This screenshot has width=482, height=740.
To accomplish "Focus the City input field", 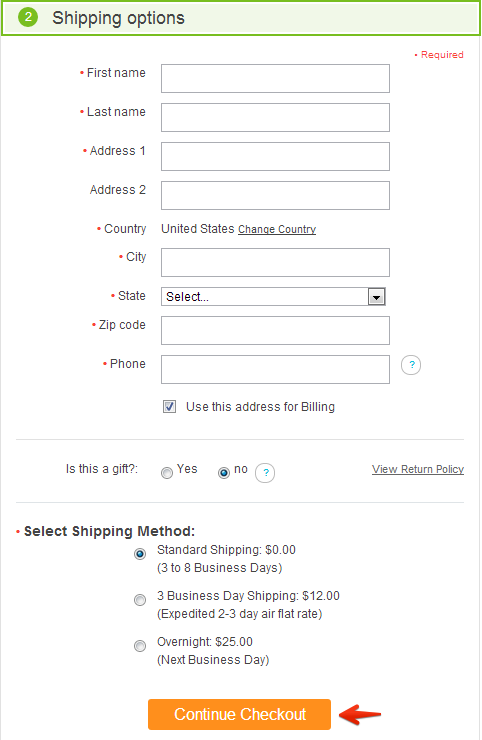I will [275, 262].
